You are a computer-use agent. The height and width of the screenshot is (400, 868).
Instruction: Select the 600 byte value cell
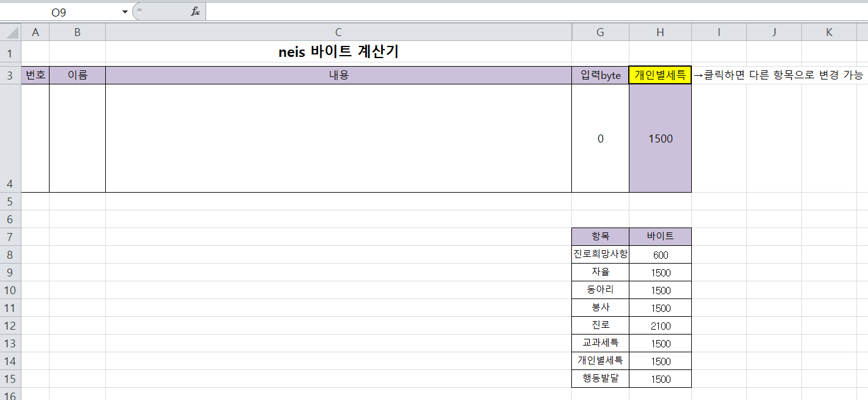coord(660,254)
